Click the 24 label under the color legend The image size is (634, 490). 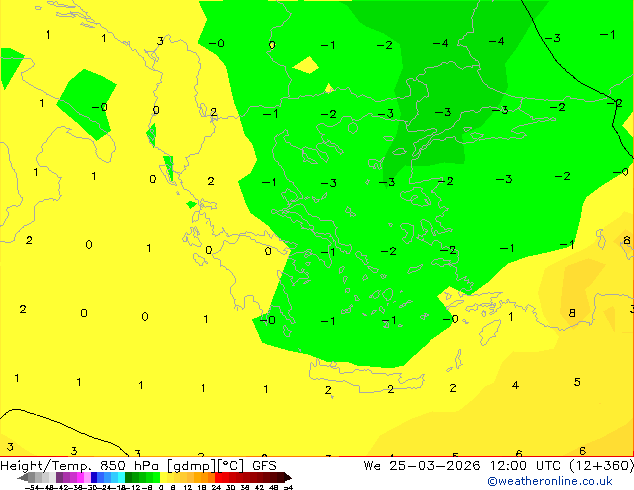click(216, 488)
